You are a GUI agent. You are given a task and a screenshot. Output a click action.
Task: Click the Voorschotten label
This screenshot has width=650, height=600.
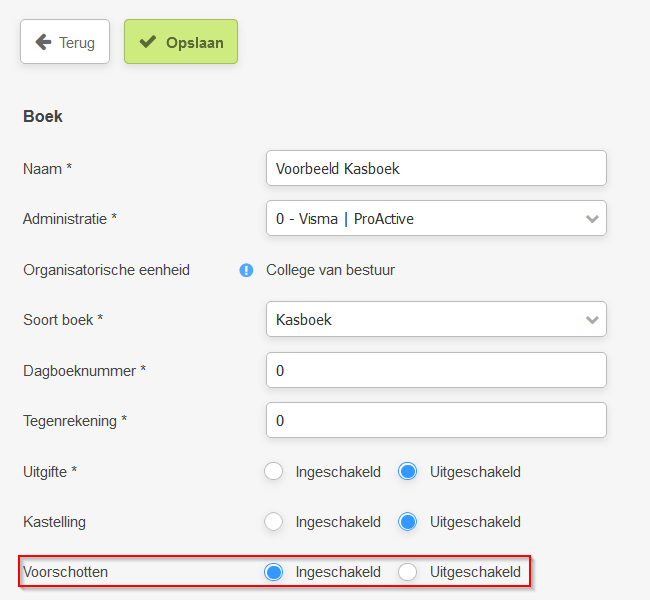pos(65,572)
